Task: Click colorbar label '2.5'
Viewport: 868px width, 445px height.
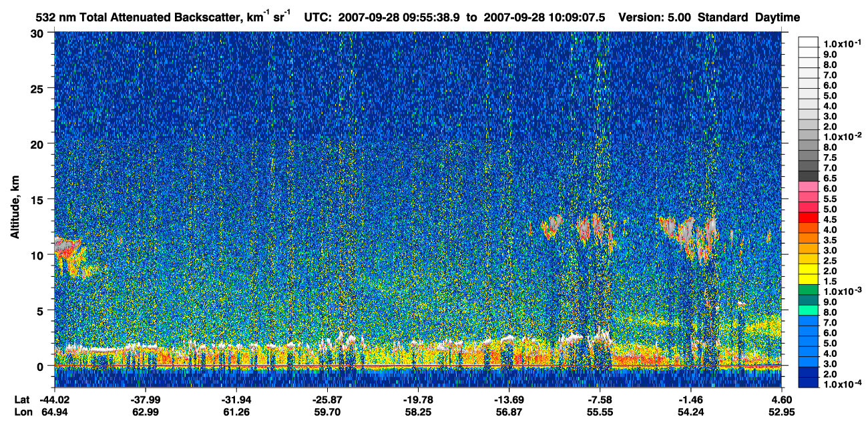Action: (x=830, y=262)
